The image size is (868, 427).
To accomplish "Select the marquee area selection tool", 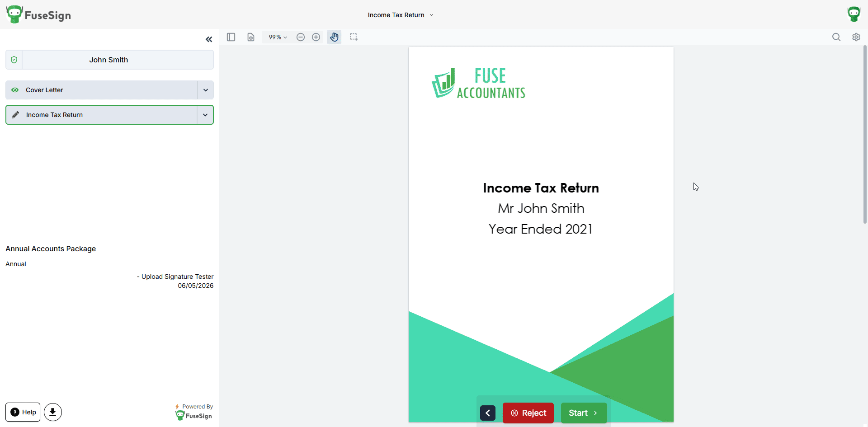I will click(x=354, y=37).
